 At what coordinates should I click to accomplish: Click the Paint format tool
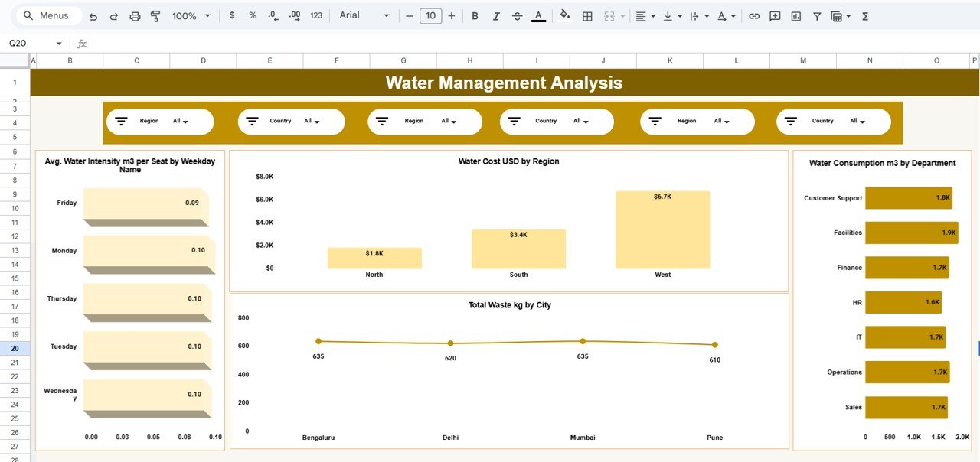156,15
